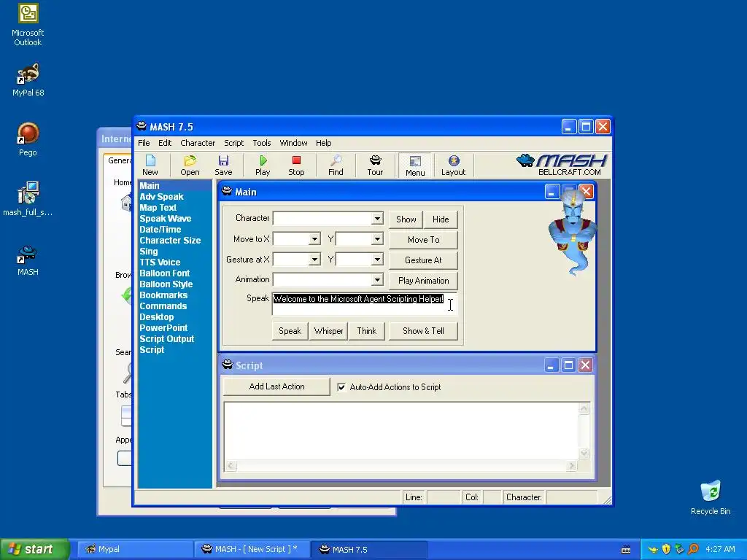Select the Recycle Bin icon
This screenshot has height=560, width=747.
tap(711, 497)
